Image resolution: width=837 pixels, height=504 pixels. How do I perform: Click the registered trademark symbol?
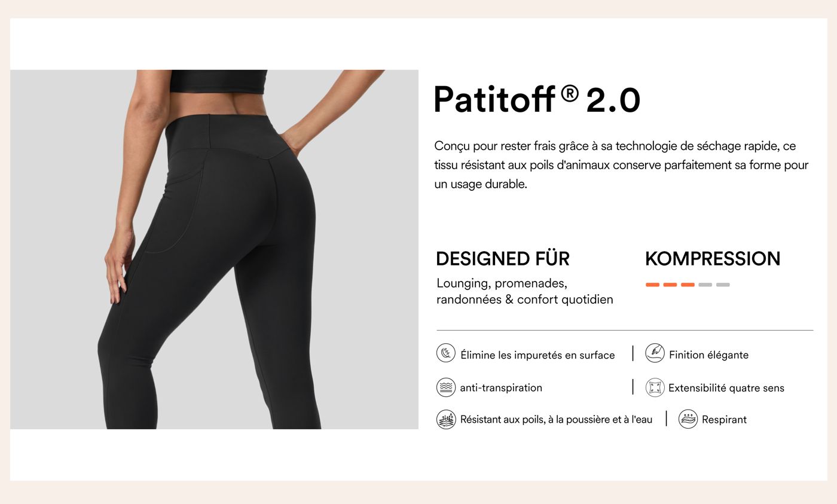[x=570, y=93]
